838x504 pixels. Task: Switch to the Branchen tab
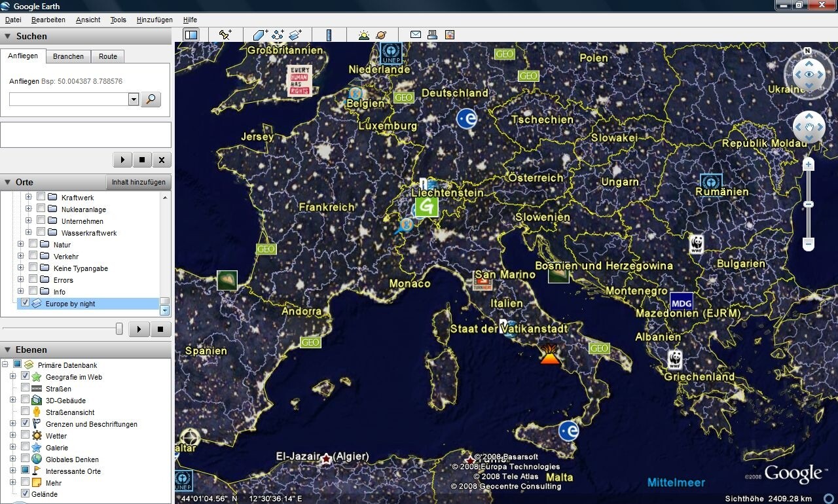pos(69,56)
